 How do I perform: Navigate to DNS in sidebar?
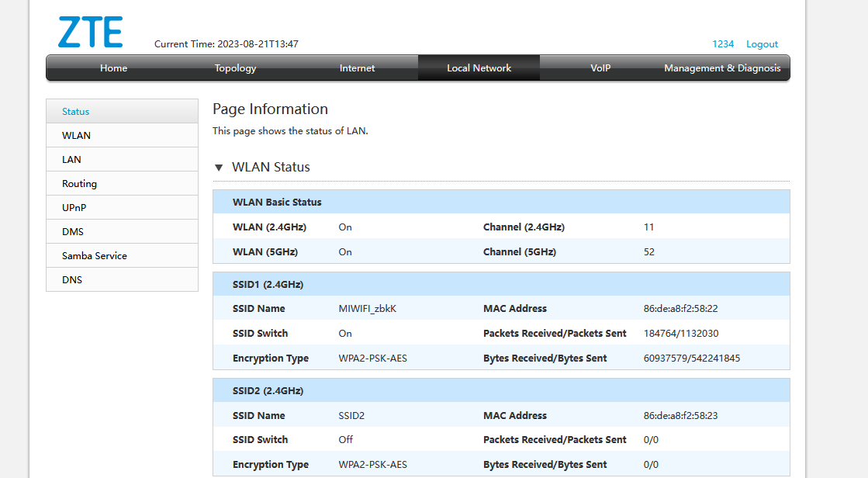tap(72, 280)
